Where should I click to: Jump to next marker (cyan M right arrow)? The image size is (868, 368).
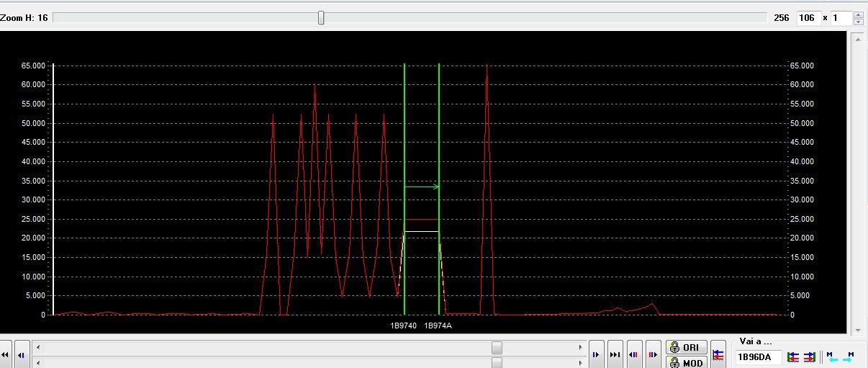point(849,356)
